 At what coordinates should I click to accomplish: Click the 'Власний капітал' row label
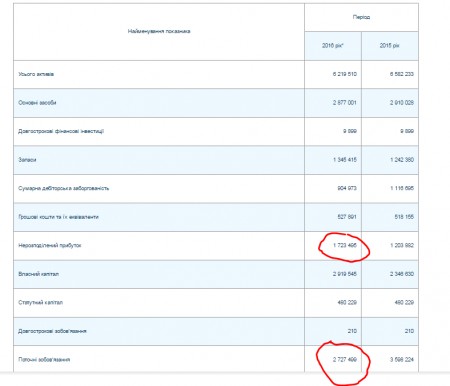[39, 274]
